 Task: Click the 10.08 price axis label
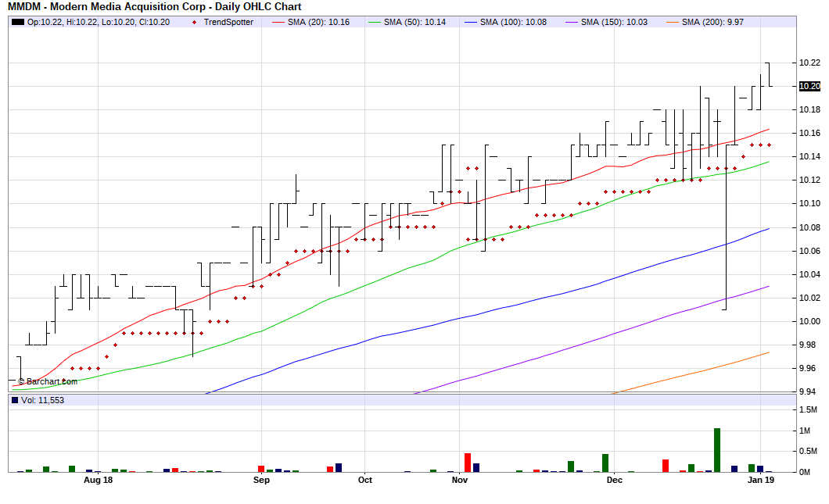tap(809, 227)
